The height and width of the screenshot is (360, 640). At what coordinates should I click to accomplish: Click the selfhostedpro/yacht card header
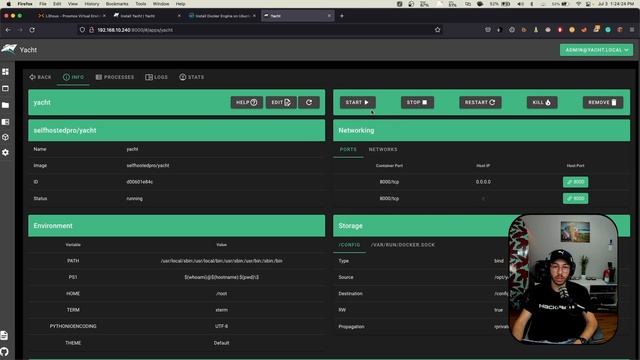pos(177,131)
